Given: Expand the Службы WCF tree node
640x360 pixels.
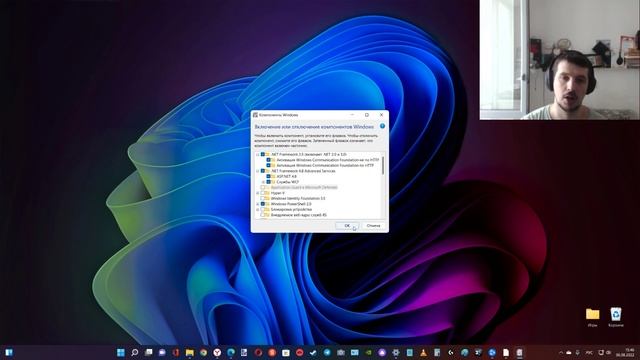Looking at the screenshot, I should (263, 182).
